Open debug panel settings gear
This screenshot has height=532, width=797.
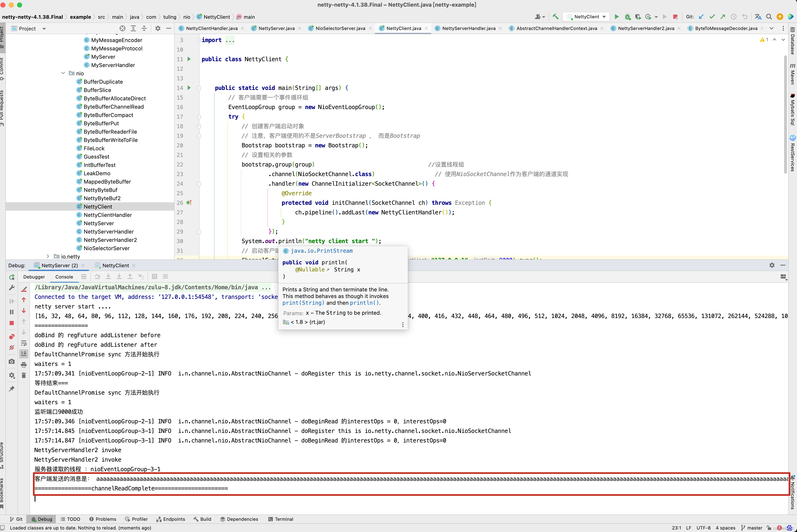pos(772,265)
